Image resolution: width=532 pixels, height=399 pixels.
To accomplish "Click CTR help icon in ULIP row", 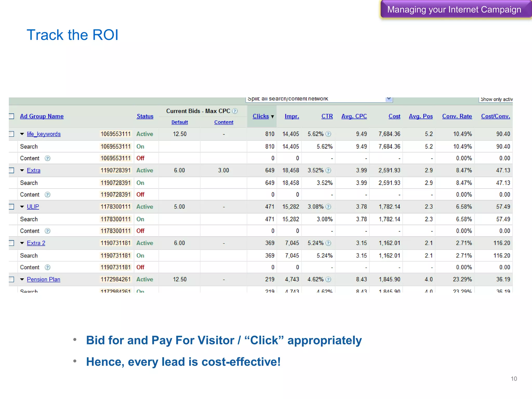I will 328,207.
